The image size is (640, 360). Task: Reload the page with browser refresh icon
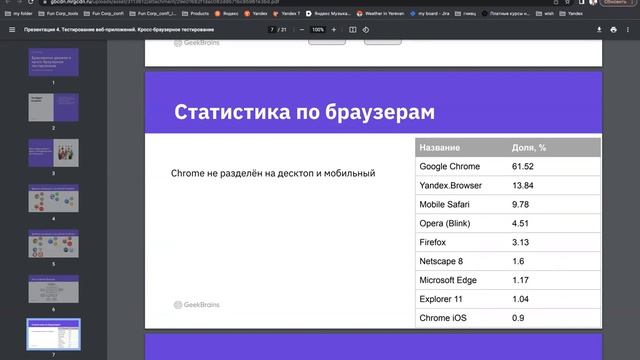coord(31,2)
